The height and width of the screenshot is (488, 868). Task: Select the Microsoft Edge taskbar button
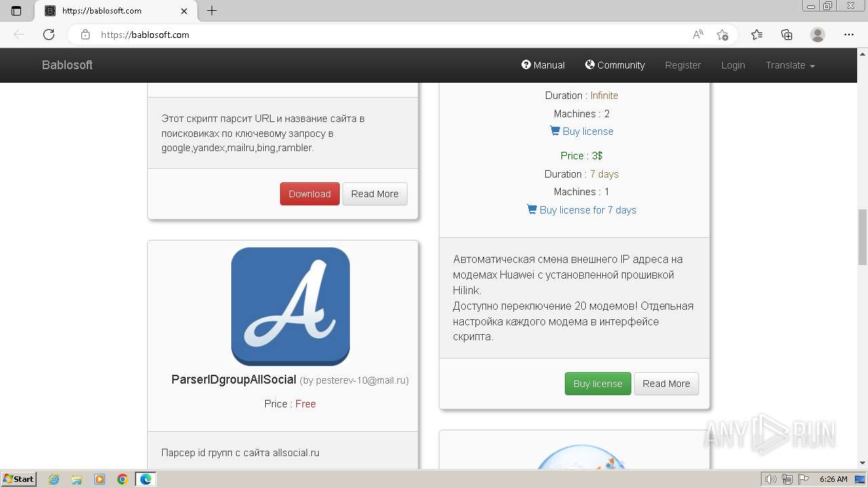click(x=146, y=479)
